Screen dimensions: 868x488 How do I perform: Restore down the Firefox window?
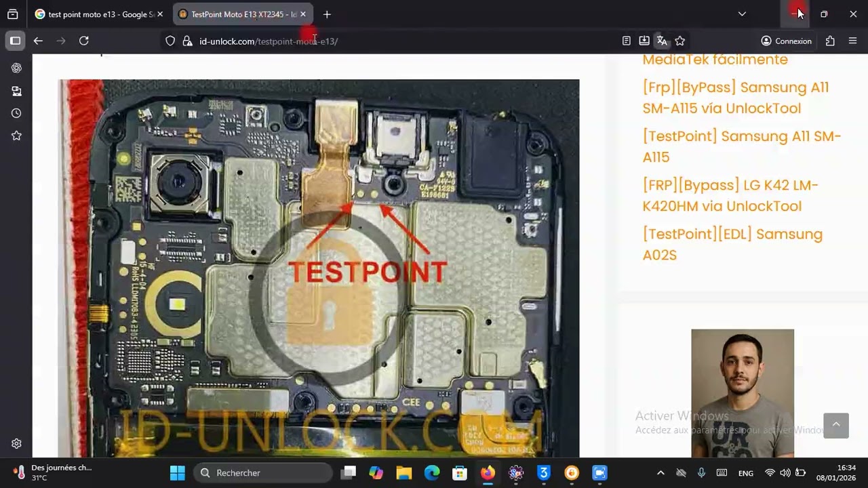click(x=824, y=14)
